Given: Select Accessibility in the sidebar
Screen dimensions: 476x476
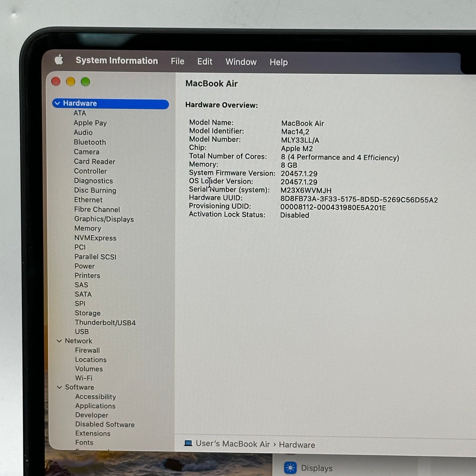Looking at the screenshot, I should click(96, 397).
